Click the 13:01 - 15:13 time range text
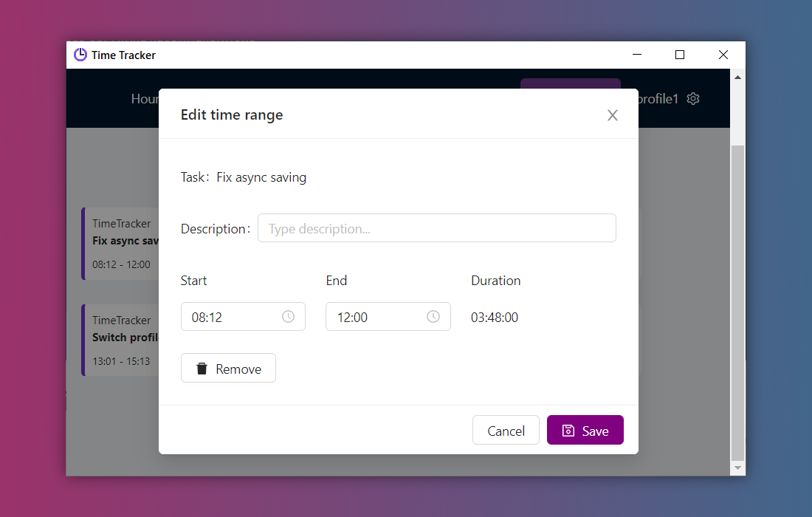The image size is (812, 517). tap(121, 361)
